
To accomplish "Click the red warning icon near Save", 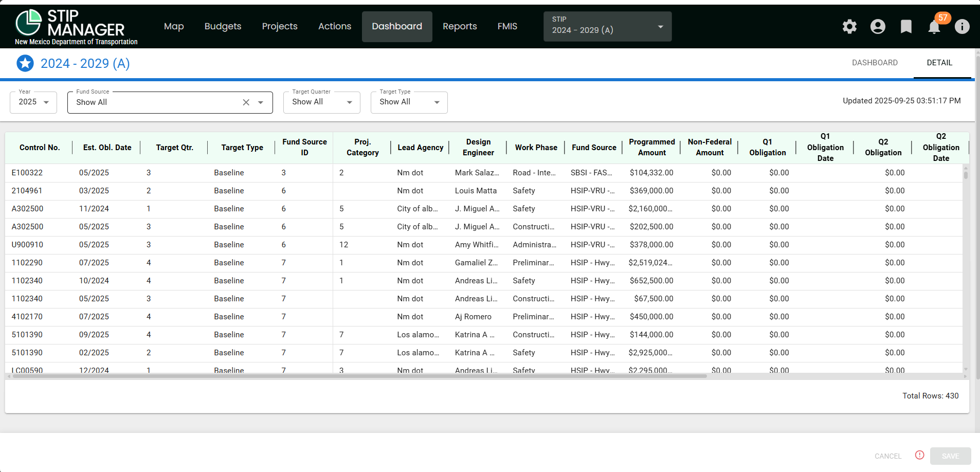I will 920,455.
